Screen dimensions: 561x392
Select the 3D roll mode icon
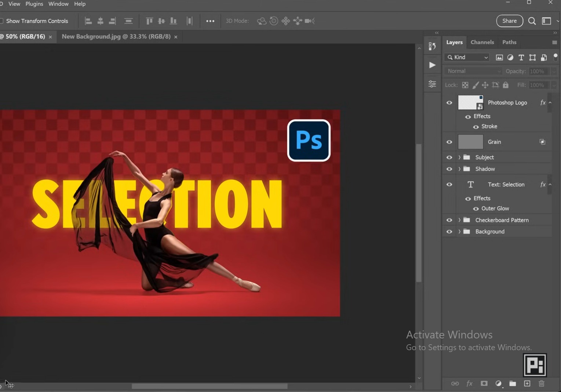coord(274,21)
